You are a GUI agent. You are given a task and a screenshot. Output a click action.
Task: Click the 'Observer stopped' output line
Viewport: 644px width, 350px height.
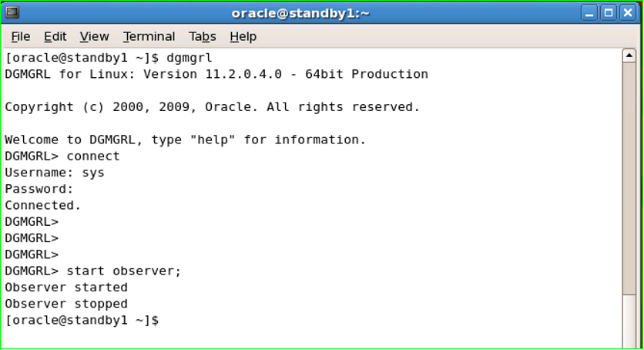pyautogui.click(x=66, y=304)
